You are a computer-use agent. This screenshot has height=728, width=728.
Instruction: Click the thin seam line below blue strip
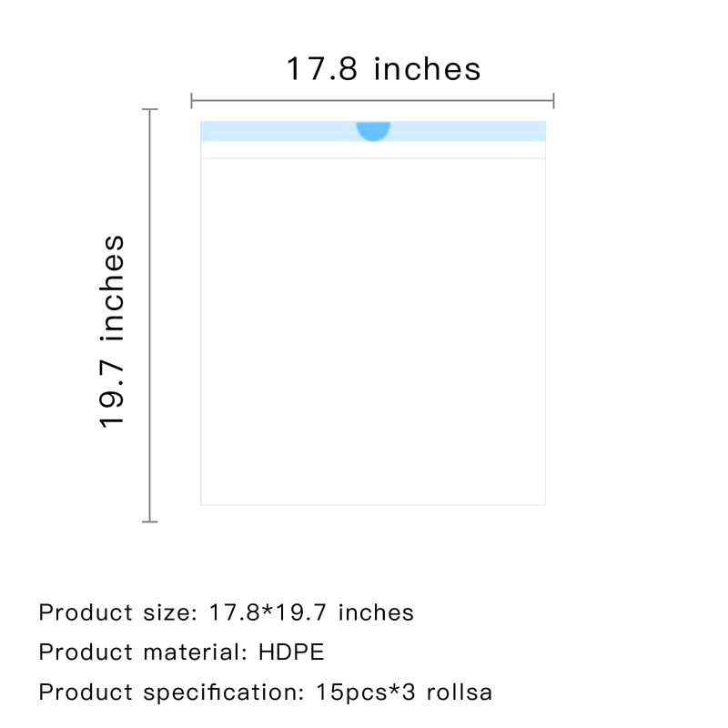tap(373, 158)
